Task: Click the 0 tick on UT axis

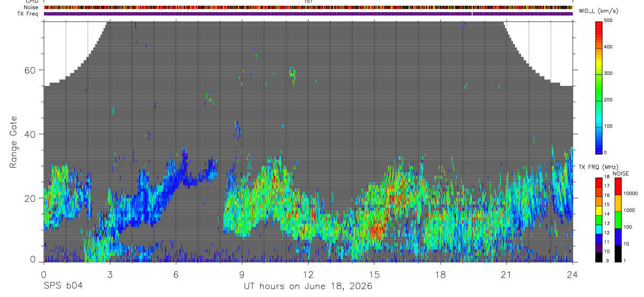Action: coord(44,274)
